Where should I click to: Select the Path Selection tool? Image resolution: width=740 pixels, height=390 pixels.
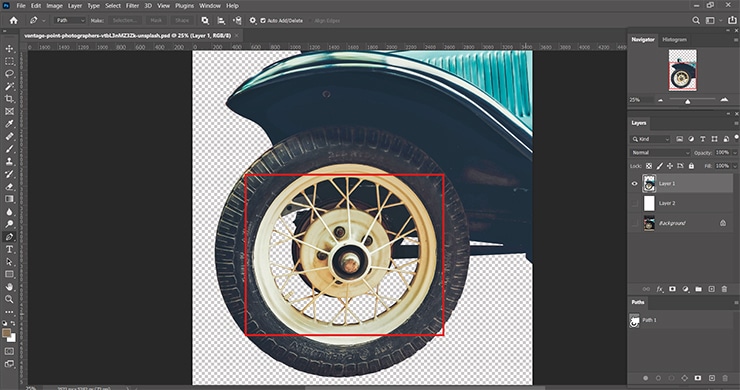[x=9, y=262]
